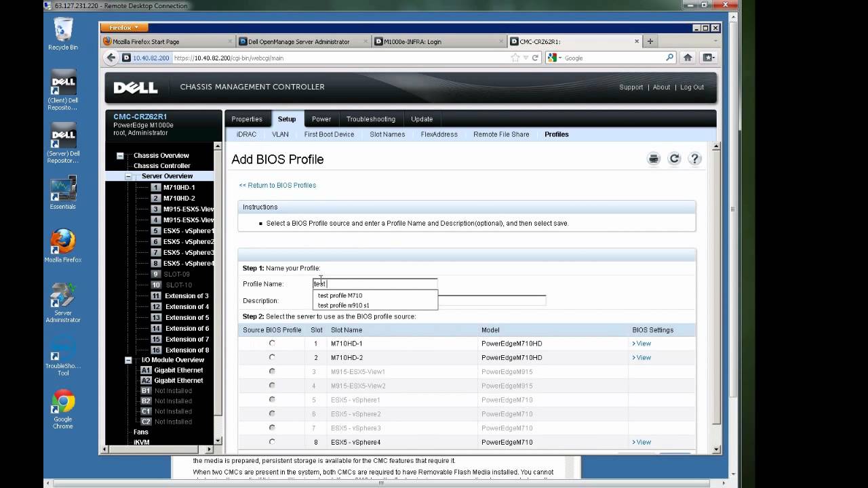Go to Remote File Share subtab
Viewport: 868px width, 488px height.
click(x=501, y=134)
